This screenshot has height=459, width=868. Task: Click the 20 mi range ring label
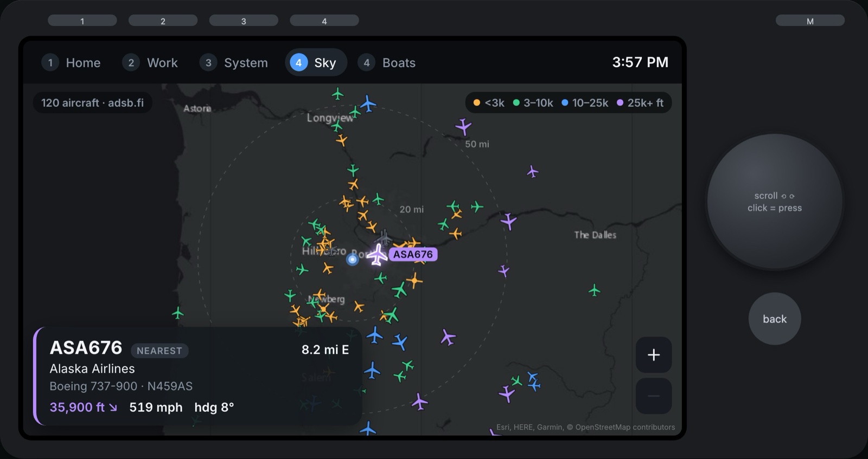[411, 209]
